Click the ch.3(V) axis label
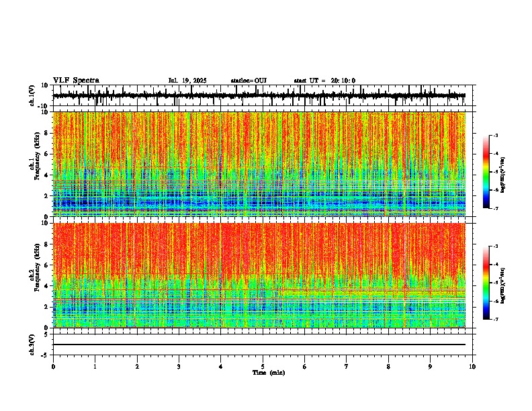532x411 pixels. (32, 345)
